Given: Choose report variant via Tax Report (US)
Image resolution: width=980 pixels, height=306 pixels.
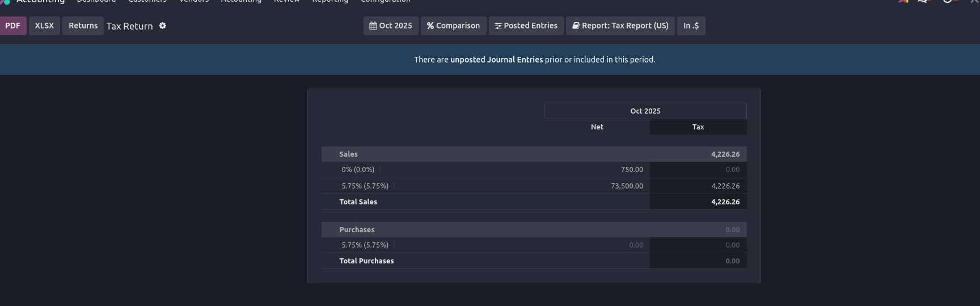Looking at the screenshot, I should click(620, 26).
